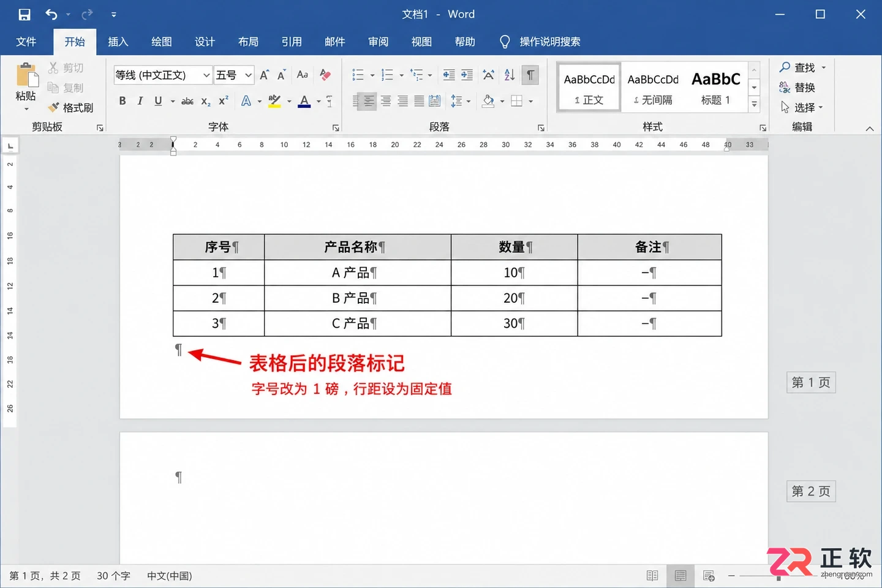
Task: Click the Format Painter (格式刷) brush
Action: click(x=71, y=107)
